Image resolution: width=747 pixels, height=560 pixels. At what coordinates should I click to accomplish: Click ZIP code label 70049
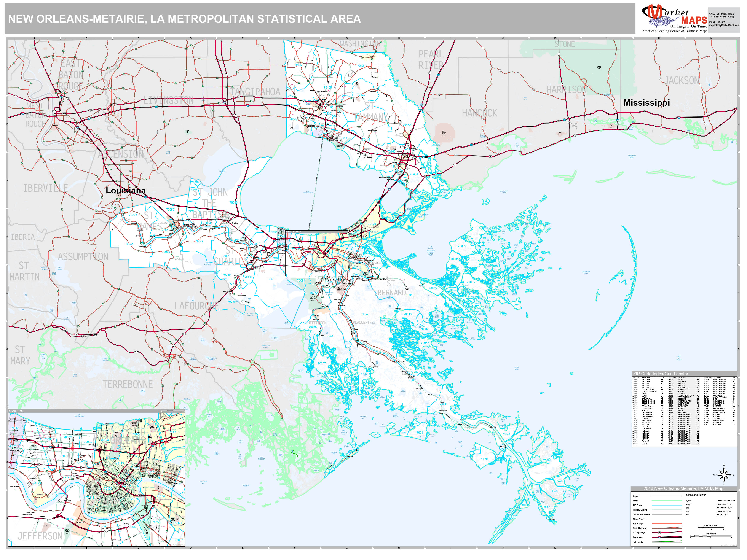[200, 241]
